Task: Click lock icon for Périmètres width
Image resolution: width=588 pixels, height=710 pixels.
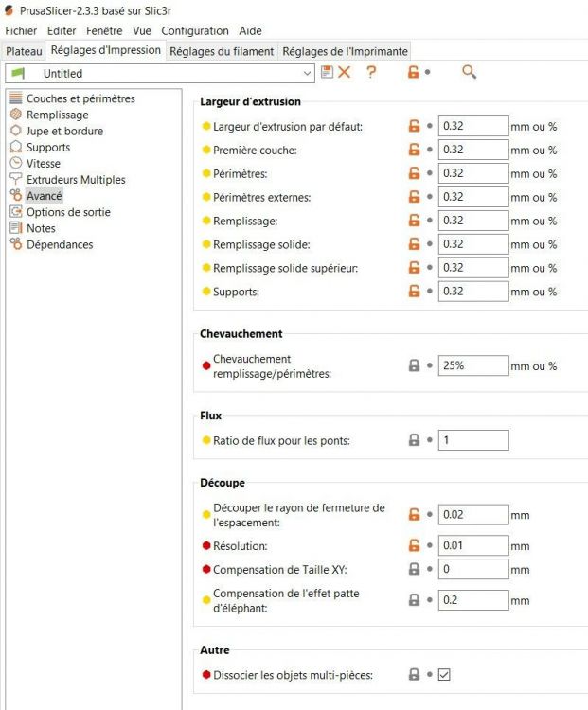Action: tap(414, 173)
